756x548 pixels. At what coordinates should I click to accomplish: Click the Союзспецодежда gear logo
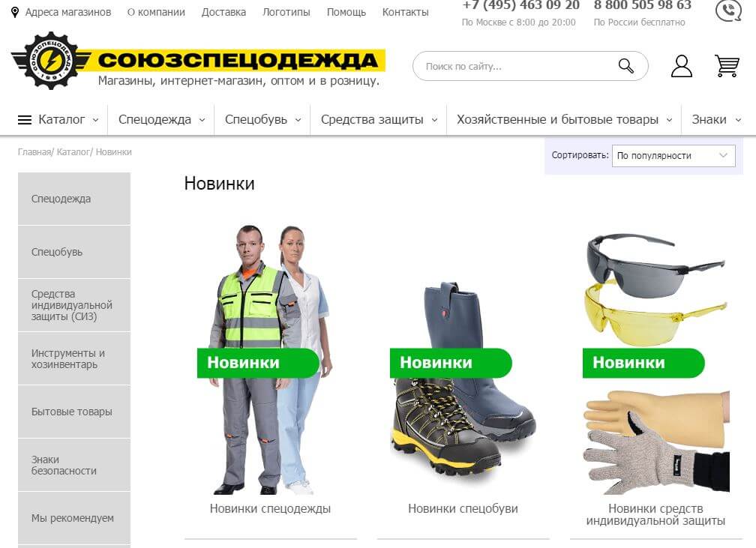[51, 61]
